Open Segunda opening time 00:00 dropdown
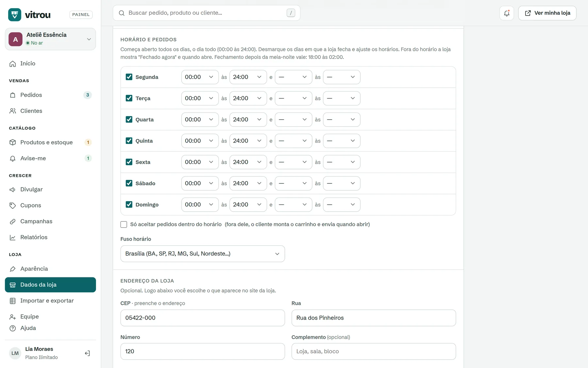588x368 pixels. [200, 77]
